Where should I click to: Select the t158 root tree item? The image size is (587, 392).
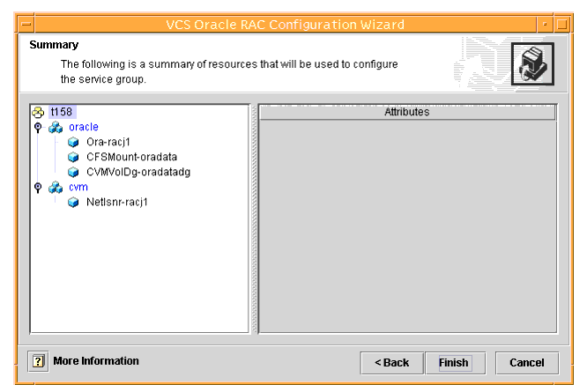pos(62,112)
